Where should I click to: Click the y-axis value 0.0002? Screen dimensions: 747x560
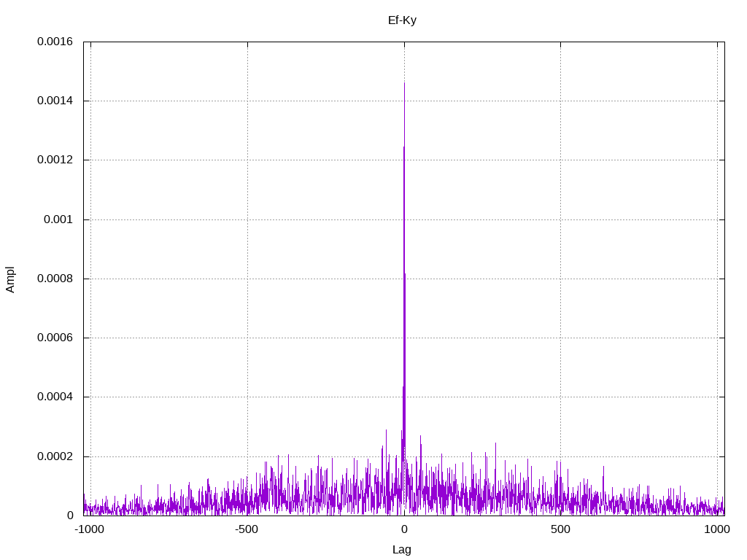point(55,456)
